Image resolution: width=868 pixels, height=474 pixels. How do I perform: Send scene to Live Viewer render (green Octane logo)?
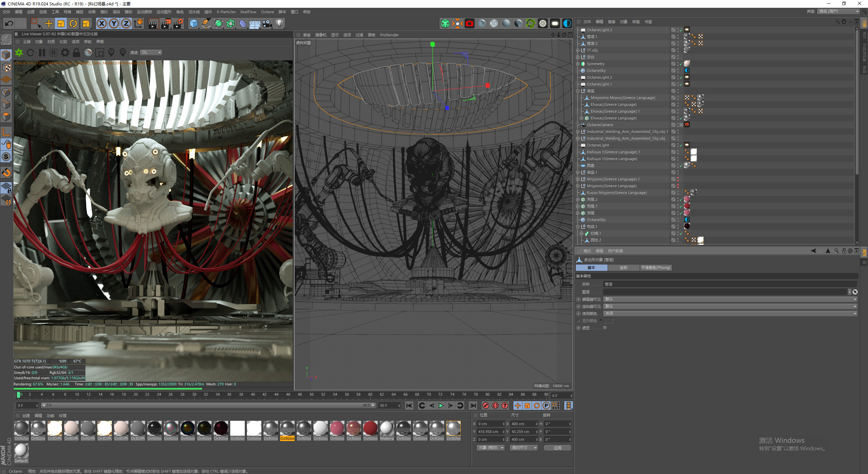click(x=19, y=53)
